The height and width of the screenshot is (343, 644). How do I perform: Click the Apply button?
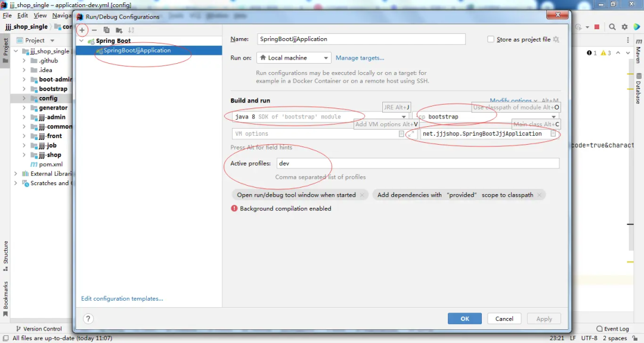tap(544, 319)
